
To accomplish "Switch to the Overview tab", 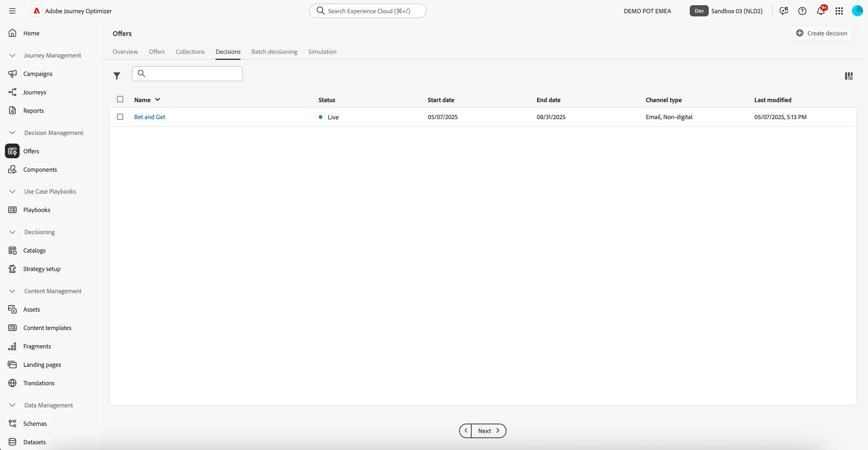I will pos(125,52).
